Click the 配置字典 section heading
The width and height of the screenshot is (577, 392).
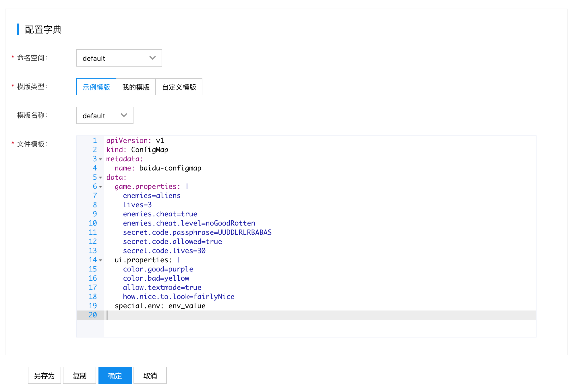[x=43, y=30]
